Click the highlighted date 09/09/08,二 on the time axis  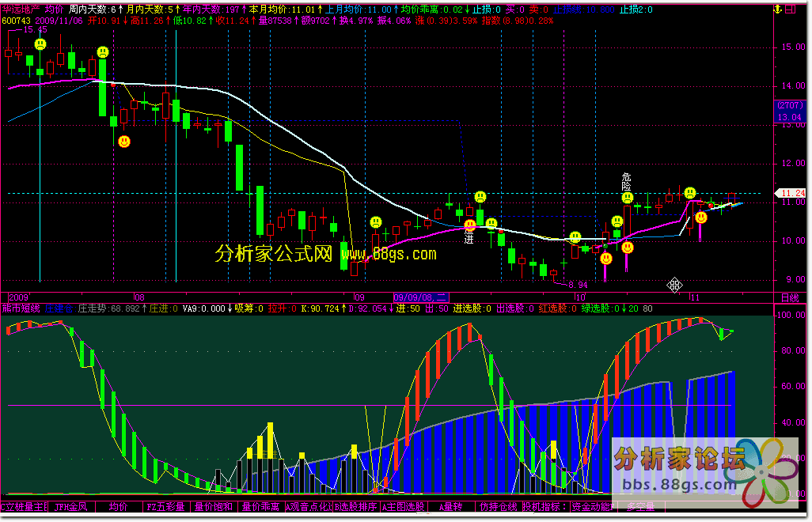point(420,297)
